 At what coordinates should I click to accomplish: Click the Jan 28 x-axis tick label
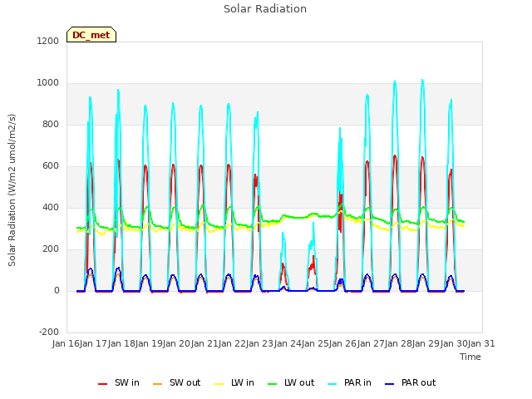[x=398, y=343]
